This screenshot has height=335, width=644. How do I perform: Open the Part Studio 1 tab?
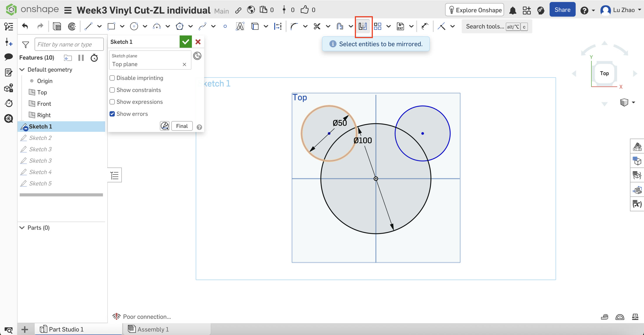pyautogui.click(x=66, y=329)
